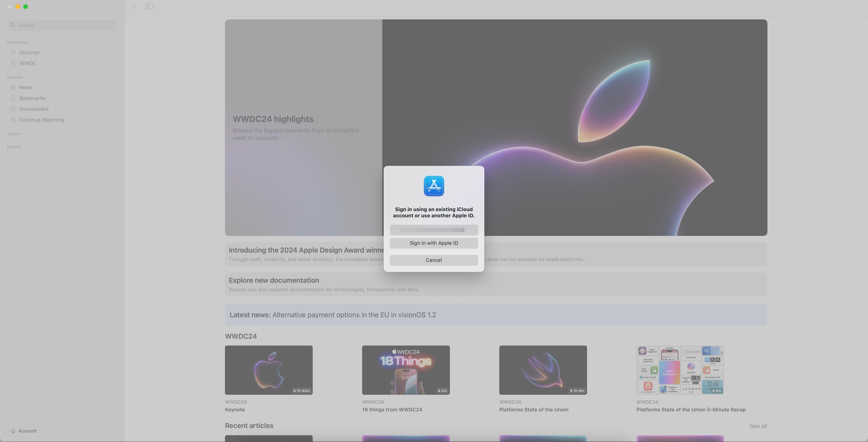Expand the Events section

[x=14, y=147]
